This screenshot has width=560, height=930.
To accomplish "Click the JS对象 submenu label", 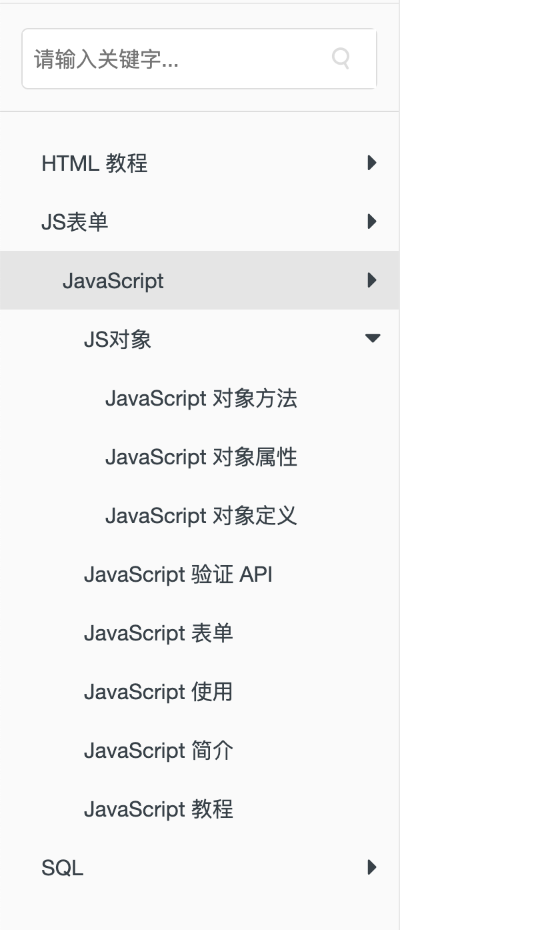I will (117, 340).
